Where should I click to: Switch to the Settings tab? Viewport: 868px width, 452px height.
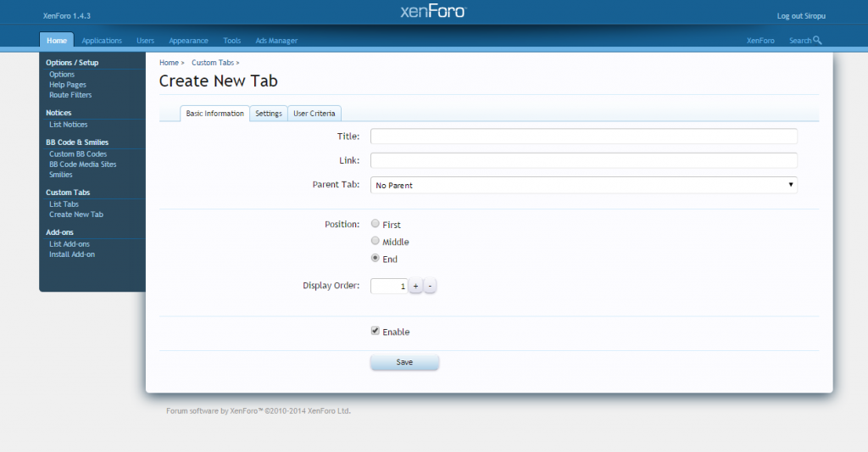(x=269, y=114)
